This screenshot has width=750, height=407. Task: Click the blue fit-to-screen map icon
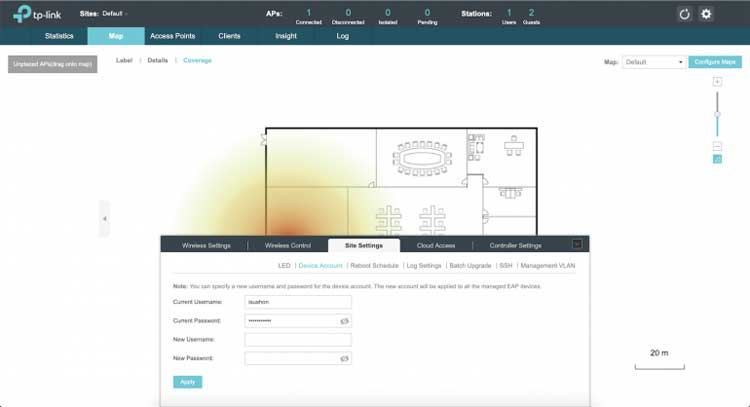(717, 159)
